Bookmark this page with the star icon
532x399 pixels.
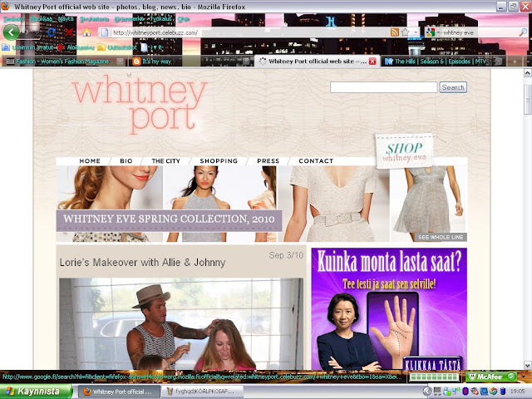click(x=405, y=32)
